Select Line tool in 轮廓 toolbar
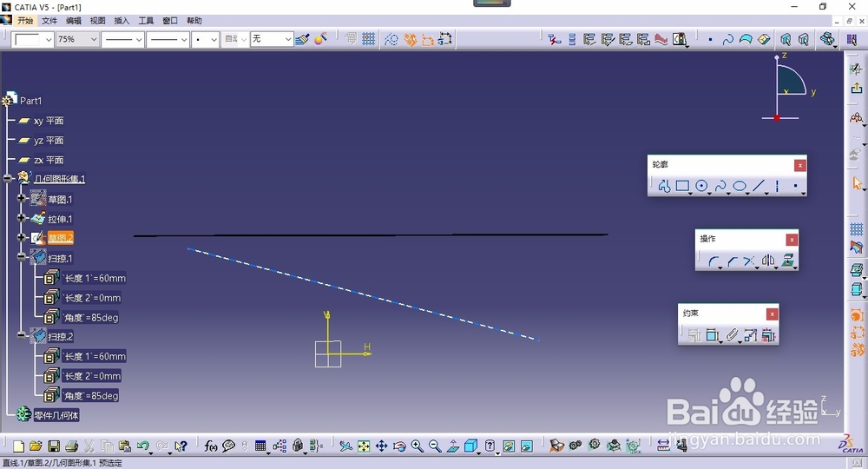Viewport: 868px width, 469px height. tap(759, 186)
